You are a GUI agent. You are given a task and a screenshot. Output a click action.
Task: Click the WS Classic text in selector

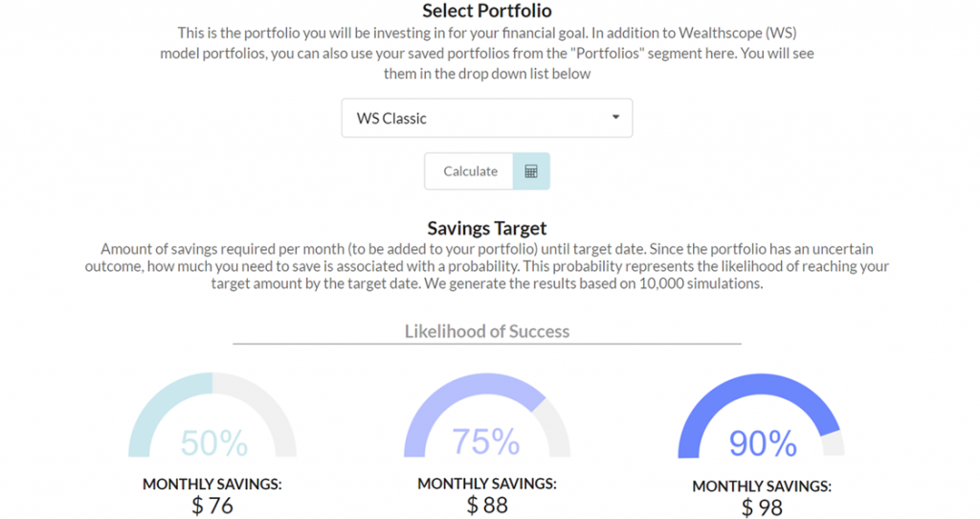coord(391,118)
